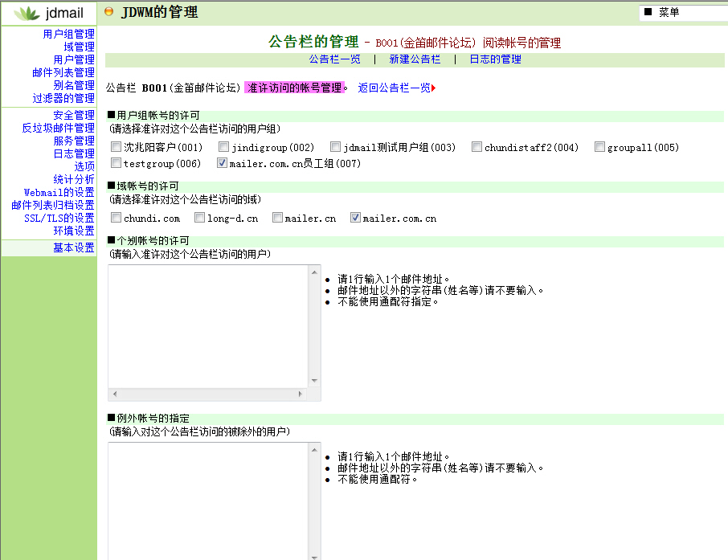
Task: Open 别名管理 sidebar link
Action: pos(74,85)
